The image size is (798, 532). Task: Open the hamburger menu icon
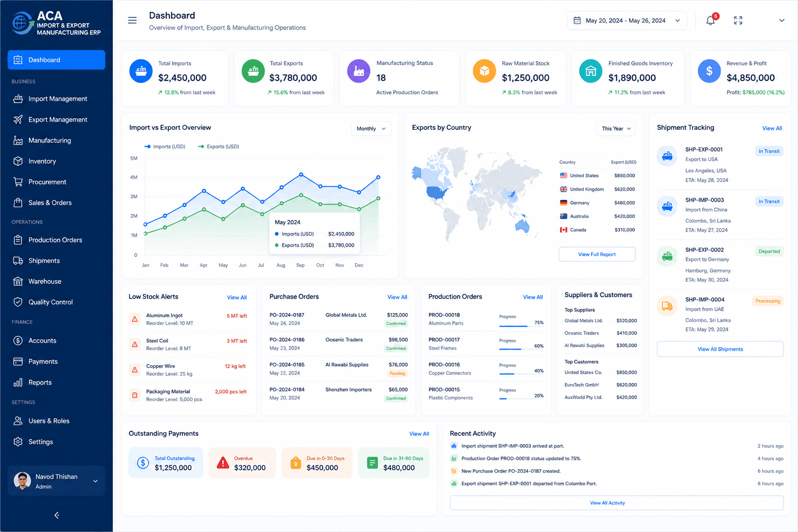tap(132, 20)
